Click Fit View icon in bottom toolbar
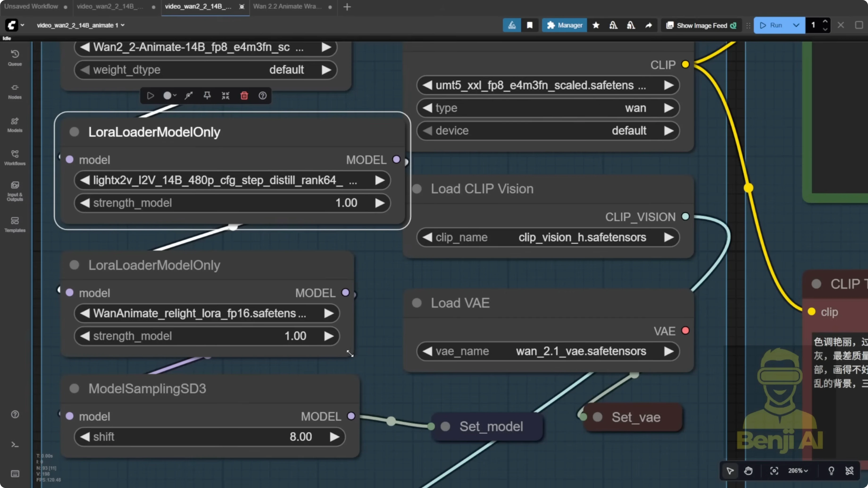The height and width of the screenshot is (488, 868). (774, 471)
